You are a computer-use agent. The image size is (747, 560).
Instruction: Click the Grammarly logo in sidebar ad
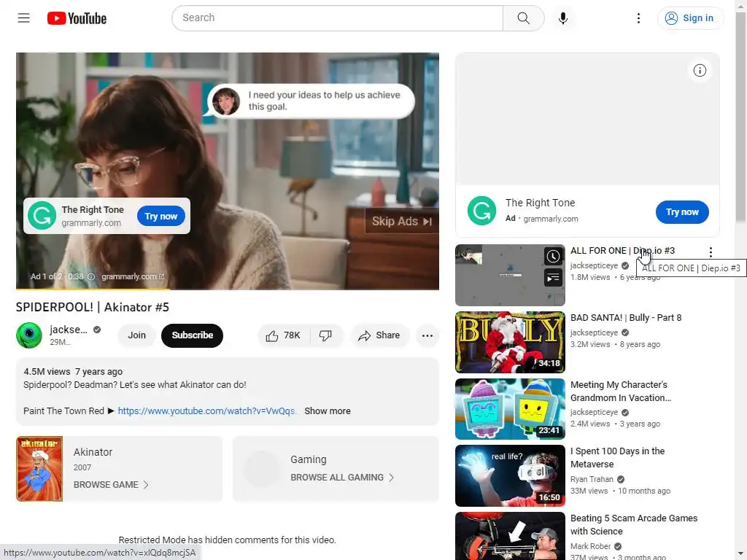[x=481, y=211]
